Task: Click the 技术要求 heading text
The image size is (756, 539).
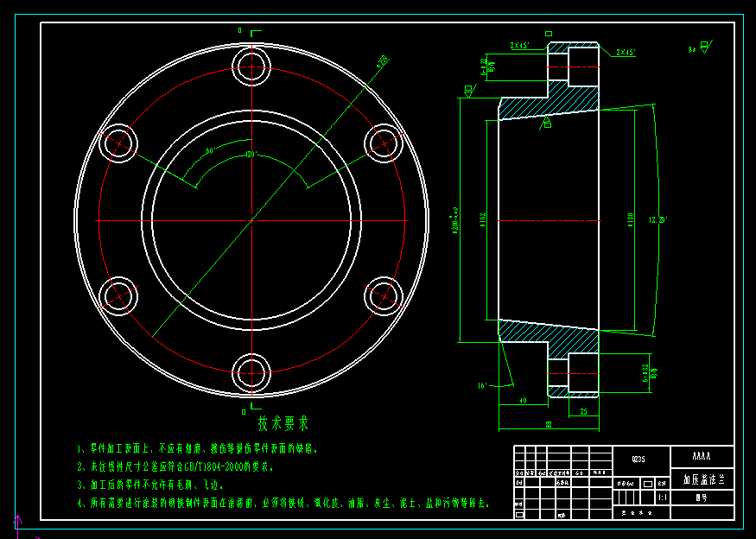Action: click(283, 423)
